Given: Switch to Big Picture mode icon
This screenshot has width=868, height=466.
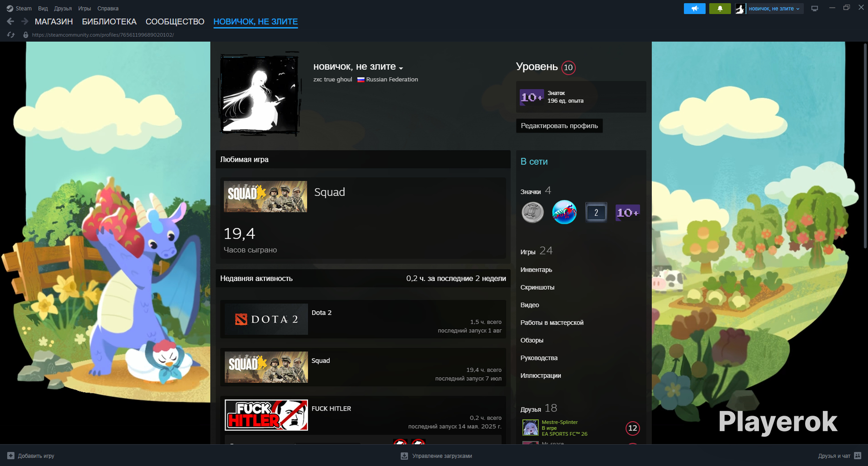Looking at the screenshot, I should (x=814, y=8).
